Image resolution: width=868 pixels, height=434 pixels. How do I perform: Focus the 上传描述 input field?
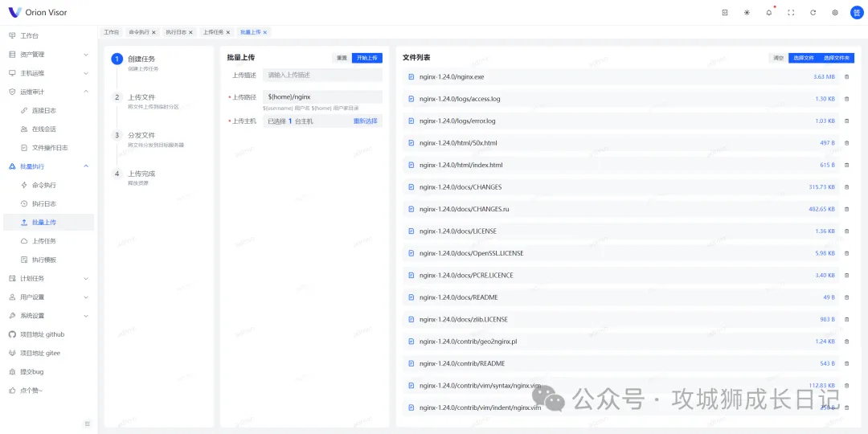pyautogui.click(x=321, y=75)
